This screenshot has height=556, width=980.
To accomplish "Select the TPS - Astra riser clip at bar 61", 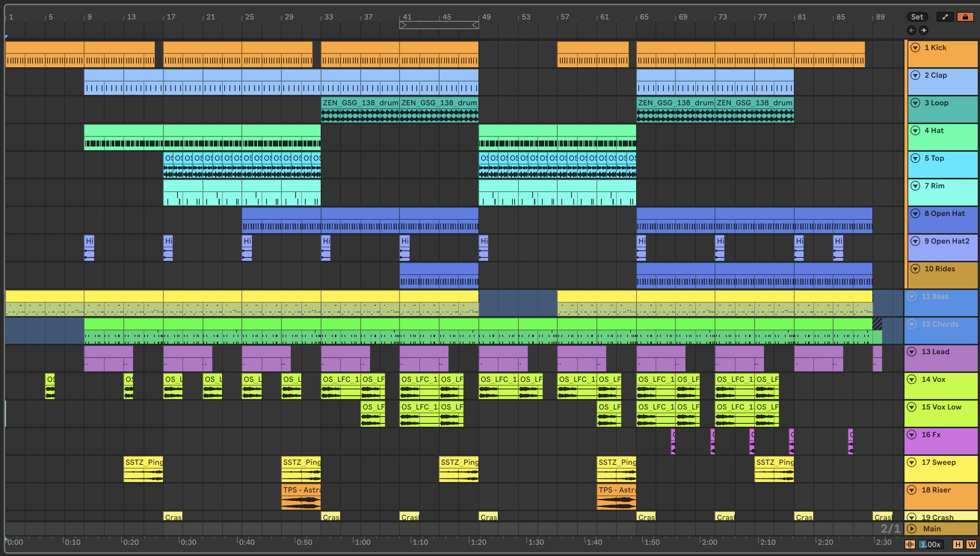I will click(x=616, y=497).
